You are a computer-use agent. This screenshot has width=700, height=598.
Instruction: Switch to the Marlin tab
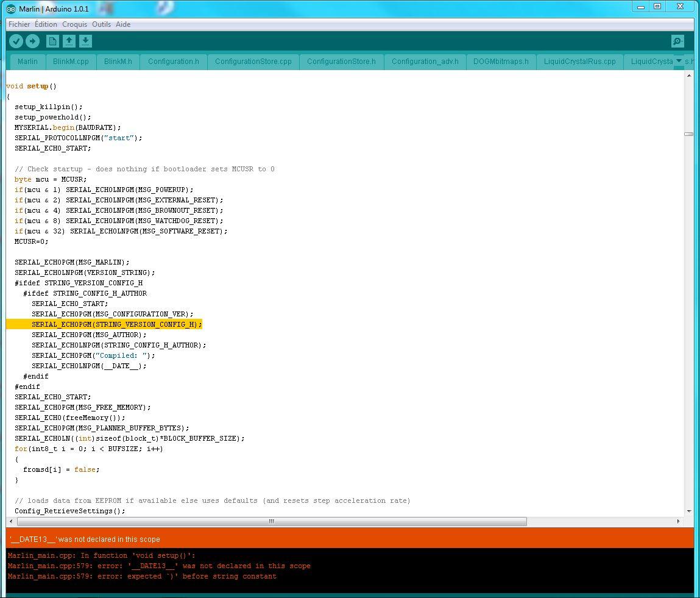tap(27, 61)
